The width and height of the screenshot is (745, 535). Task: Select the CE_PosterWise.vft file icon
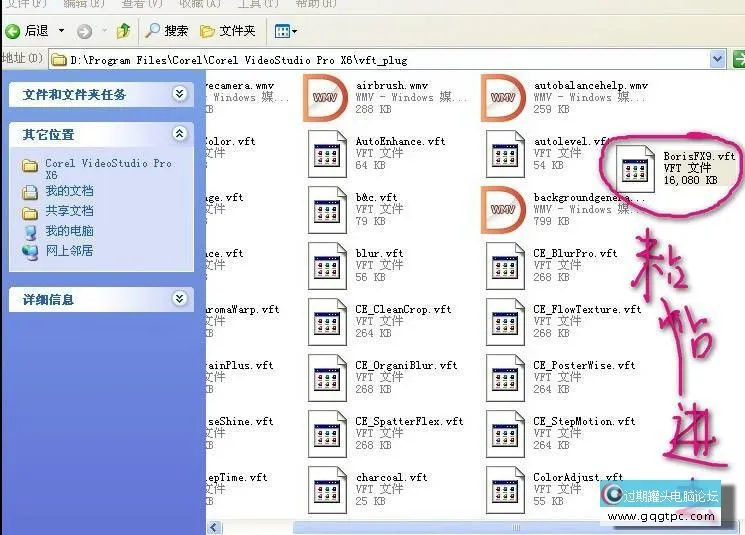[x=505, y=378]
